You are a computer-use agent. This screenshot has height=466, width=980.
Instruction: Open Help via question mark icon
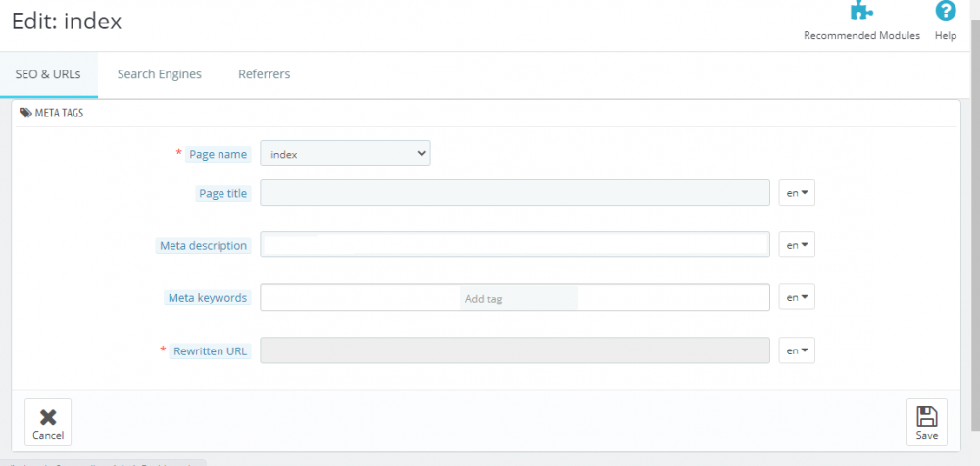[x=945, y=12]
